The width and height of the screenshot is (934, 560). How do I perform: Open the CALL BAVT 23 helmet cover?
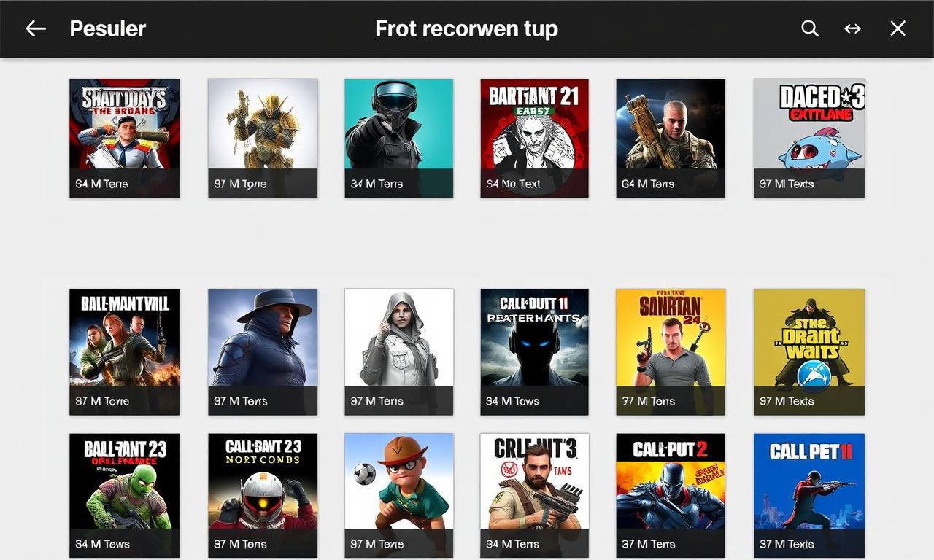[x=263, y=496]
